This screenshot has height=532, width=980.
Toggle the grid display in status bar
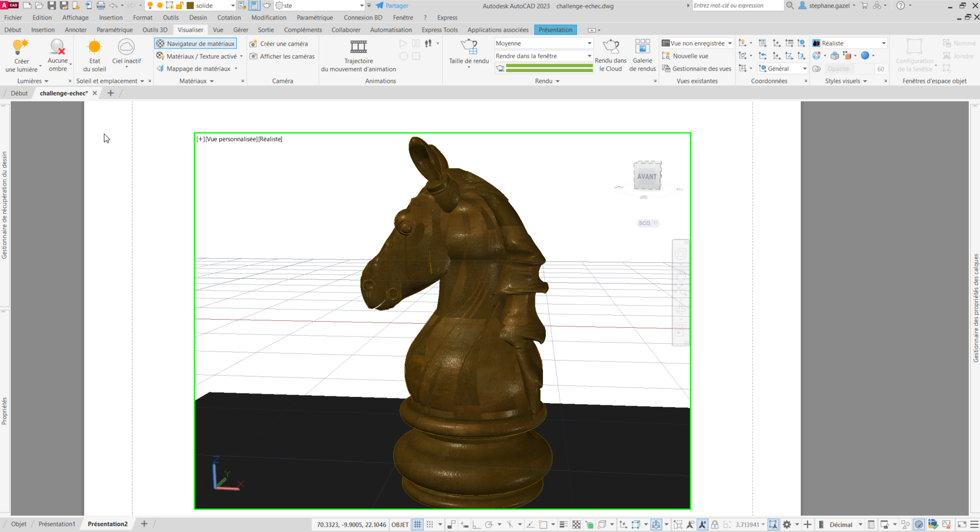click(x=418, y=524)
